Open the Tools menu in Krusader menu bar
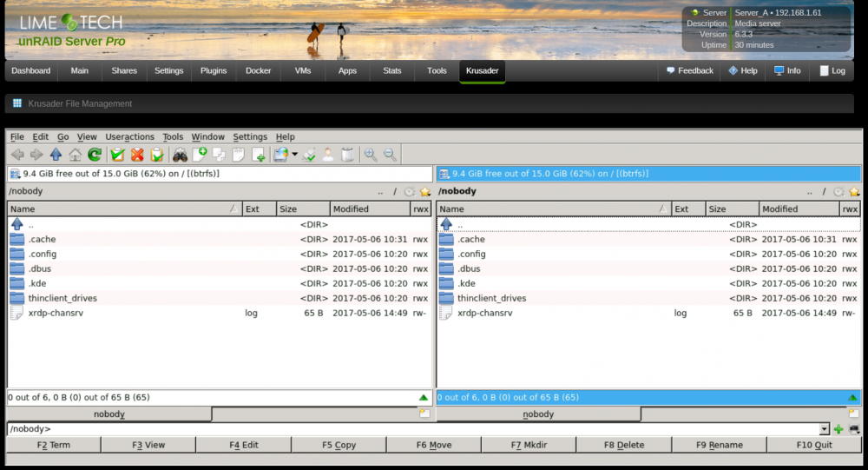Image resolution: width=868 pixels, height=470 pixels. [x=173, y=137]
